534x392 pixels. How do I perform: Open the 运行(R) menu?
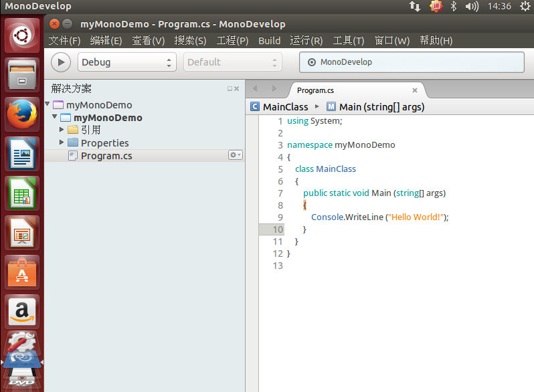tap(306, 41)
